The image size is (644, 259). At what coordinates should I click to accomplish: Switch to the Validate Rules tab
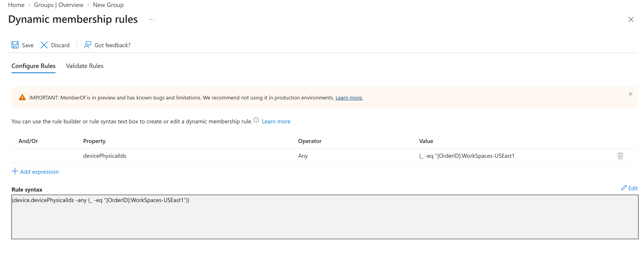(x=84, y=66)
